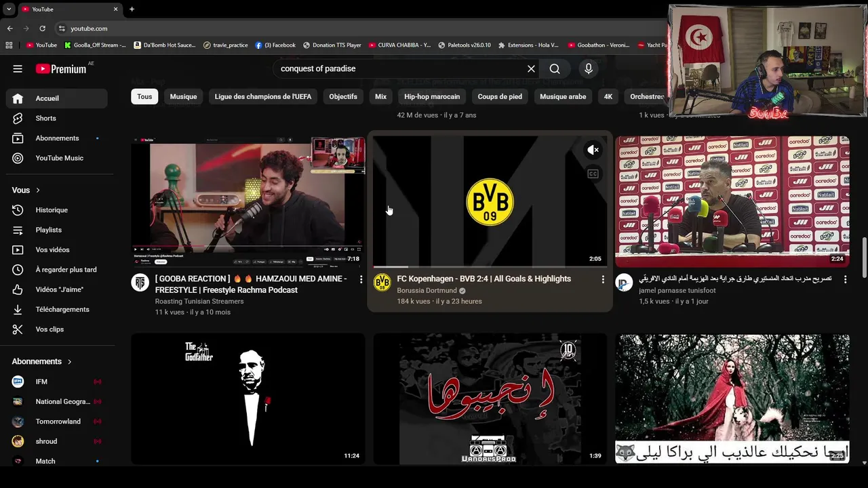Image resolution: width=868 pixels, height=488 pixels.
Task: Click Borussia Dortmund channel avatar
Action: coord(382,282)
